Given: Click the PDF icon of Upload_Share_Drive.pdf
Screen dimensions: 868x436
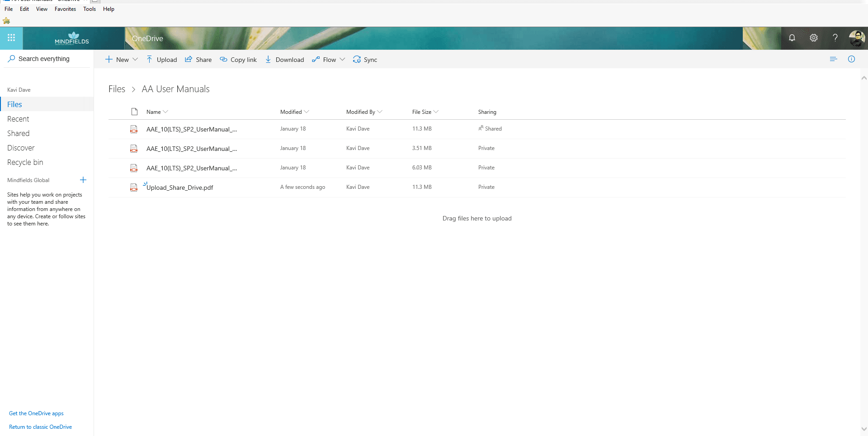Looking at the screenshot, I should coord(134,188).
